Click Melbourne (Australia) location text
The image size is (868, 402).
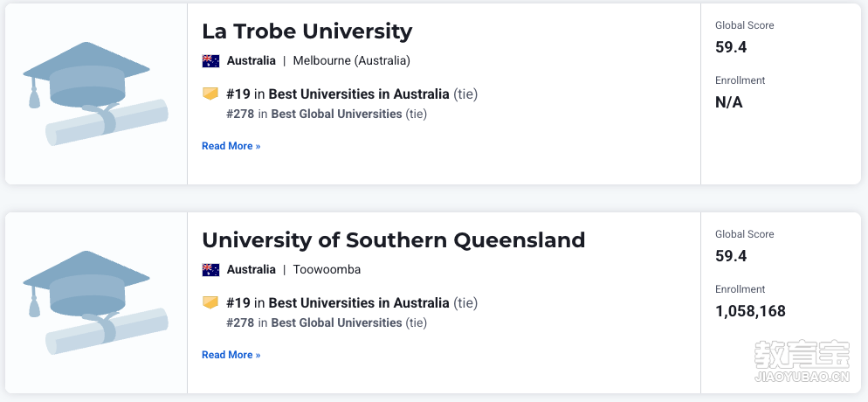click(x=352, y=61)
